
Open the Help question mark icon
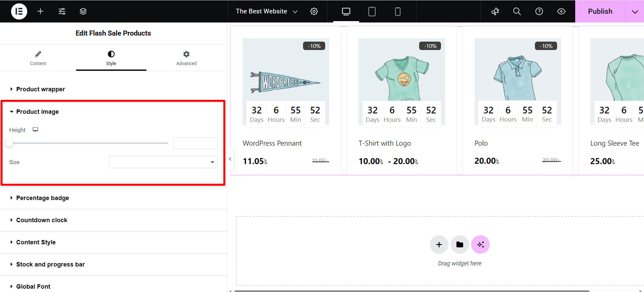point(539,11)
